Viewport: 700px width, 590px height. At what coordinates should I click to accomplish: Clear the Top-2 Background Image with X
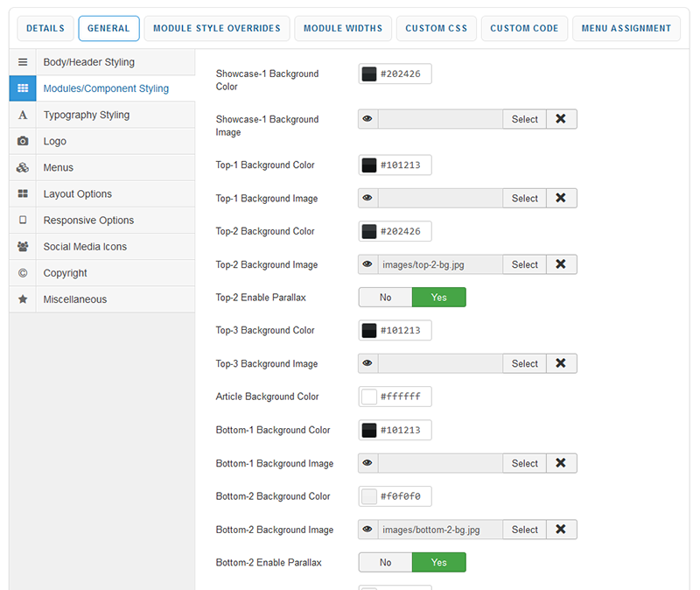[561, 264]
